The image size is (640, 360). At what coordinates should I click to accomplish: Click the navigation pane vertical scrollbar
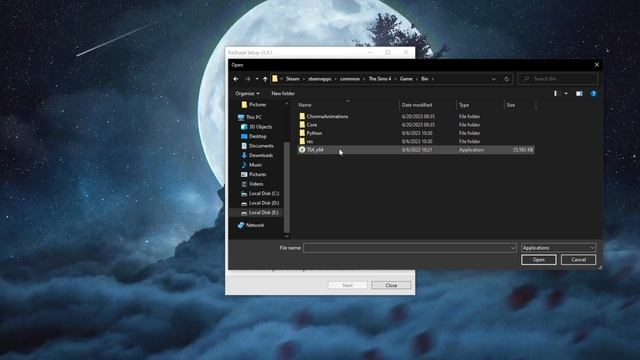287,188
